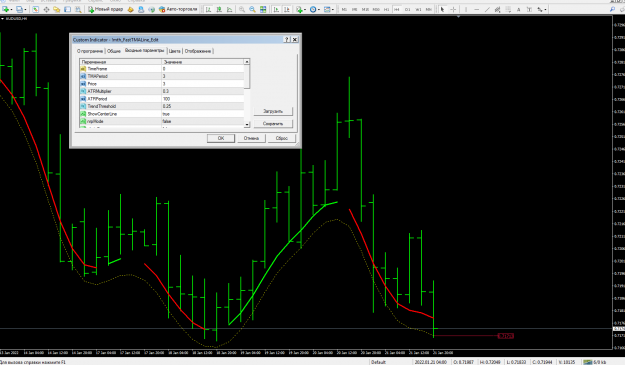Select the Arrows drawing tool icon
The image size is (625, 365).
click(540, 9)
